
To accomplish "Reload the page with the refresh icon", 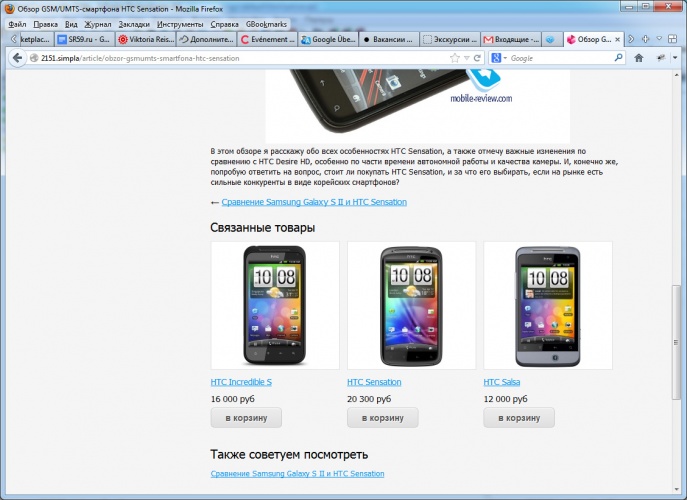I will pyautogui.click(x=477, y=58).
